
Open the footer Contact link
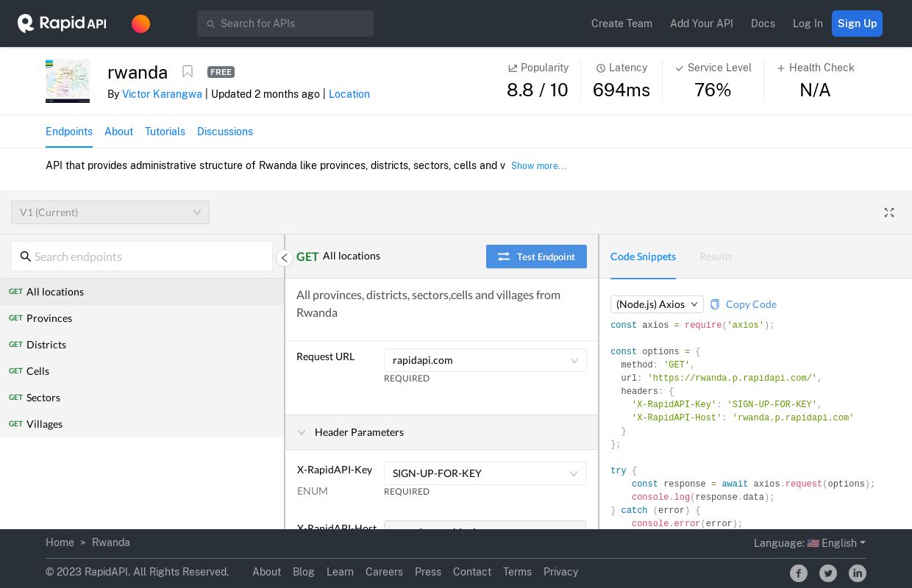tap(472, 572)
